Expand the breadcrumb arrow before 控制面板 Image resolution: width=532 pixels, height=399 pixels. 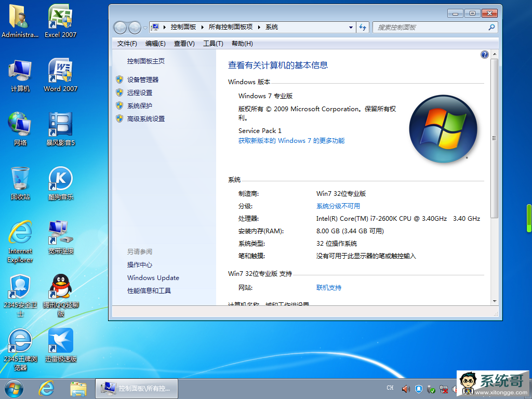point(165,27)
